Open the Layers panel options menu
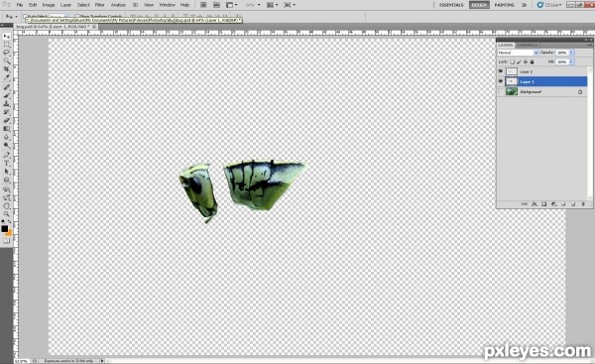 tap(589, 45)
